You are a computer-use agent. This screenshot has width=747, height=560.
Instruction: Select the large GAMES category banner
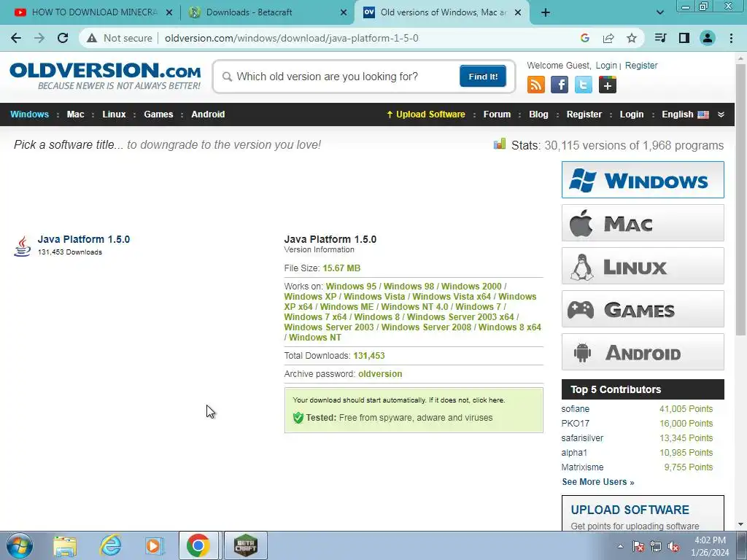[643, 309]
